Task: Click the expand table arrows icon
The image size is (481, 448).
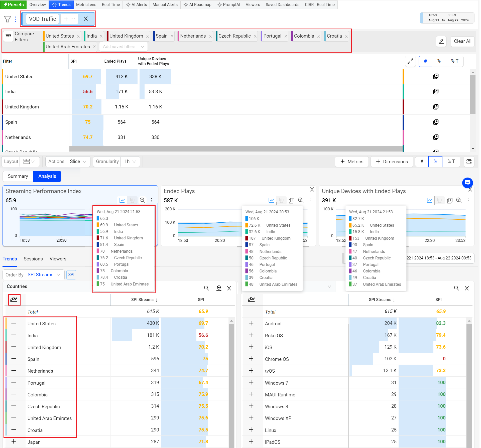Action: tap(410, 61)
